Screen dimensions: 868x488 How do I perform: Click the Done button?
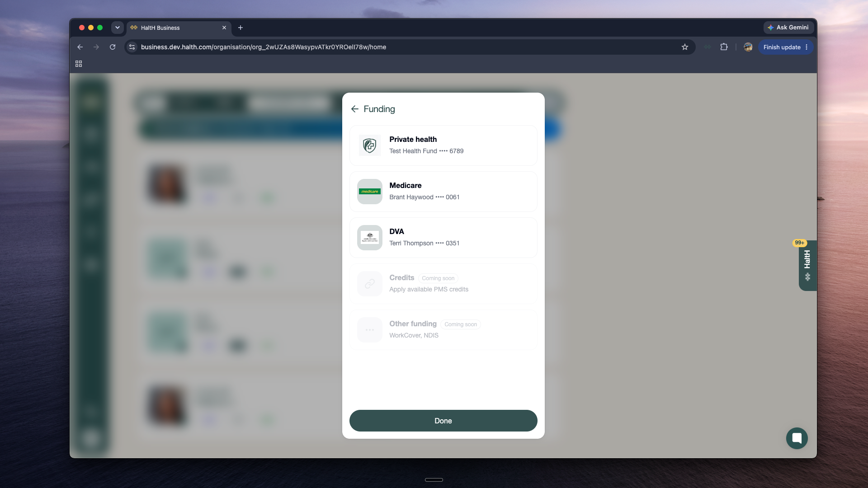[443, 421]
